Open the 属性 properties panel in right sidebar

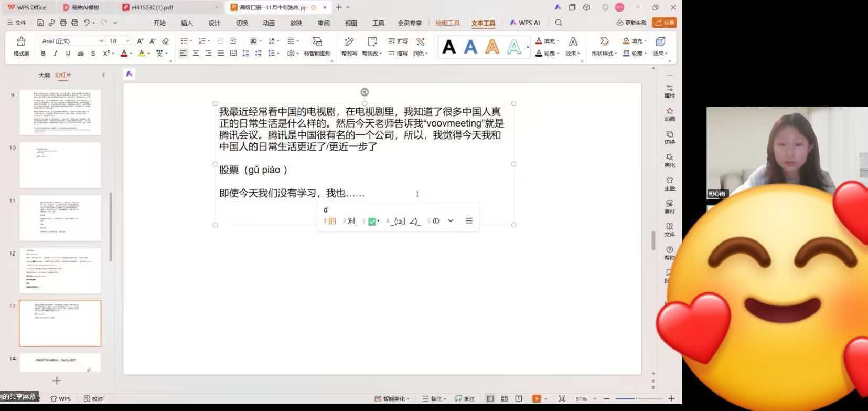coord(670,91)
